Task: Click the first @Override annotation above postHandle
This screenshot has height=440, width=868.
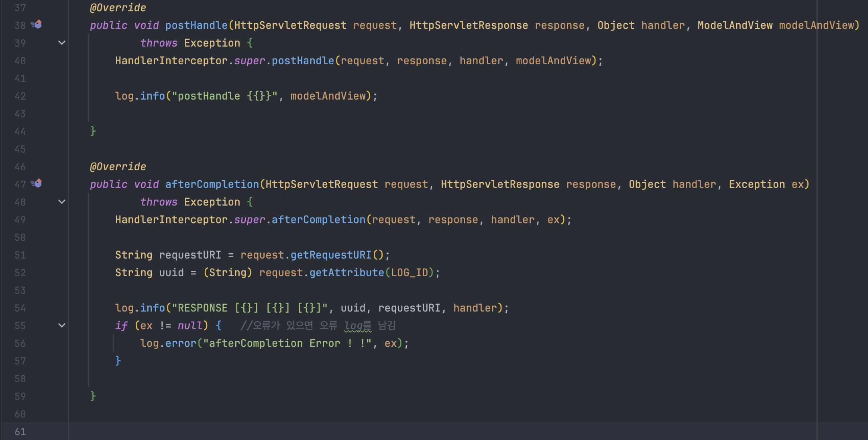Action: click(x=118, y=8)
